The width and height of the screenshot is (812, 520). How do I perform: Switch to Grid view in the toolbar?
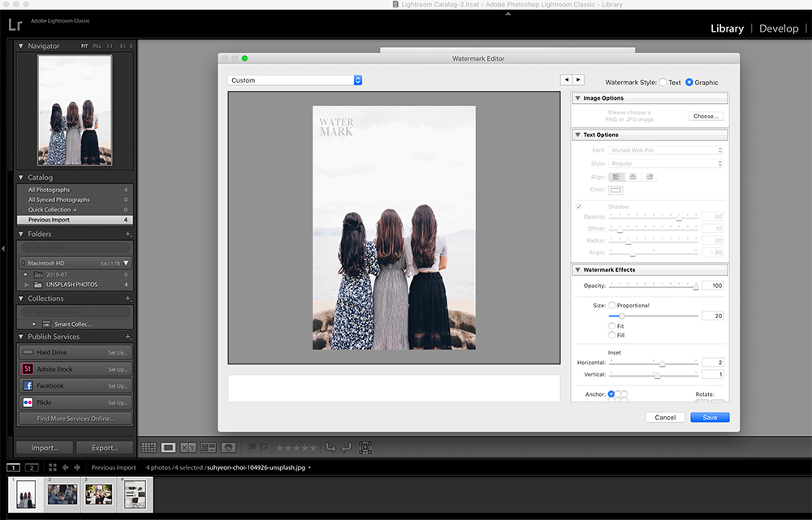tap(149, 447)
